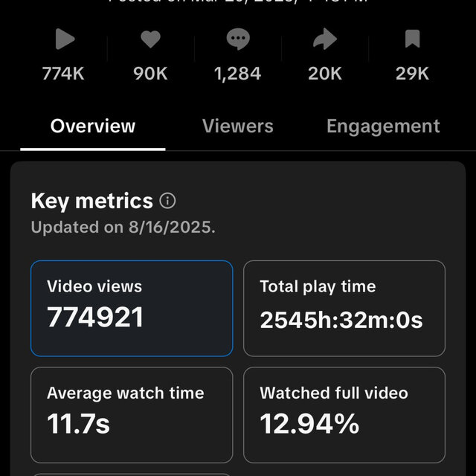The height and width of the screenshot is (476, 476).
Task: Switch to the Viewers tab
Action: coord(238,126)
